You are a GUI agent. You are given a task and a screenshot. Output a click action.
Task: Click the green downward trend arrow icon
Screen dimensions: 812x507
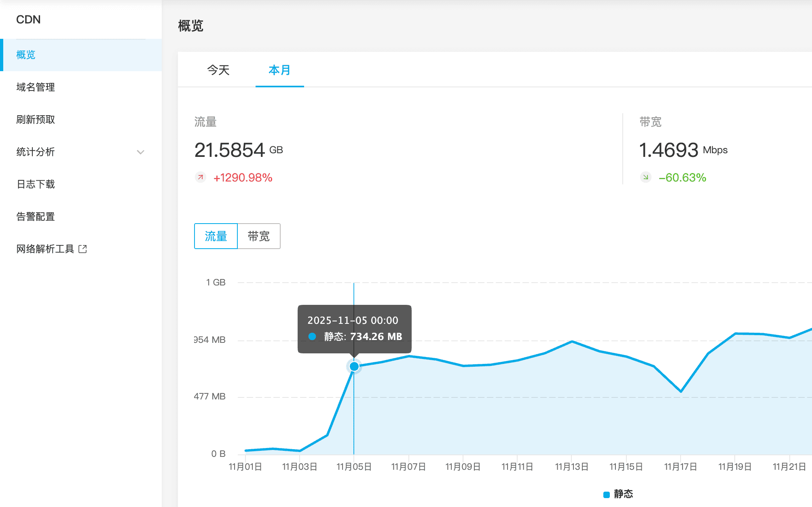coord(646,177)
